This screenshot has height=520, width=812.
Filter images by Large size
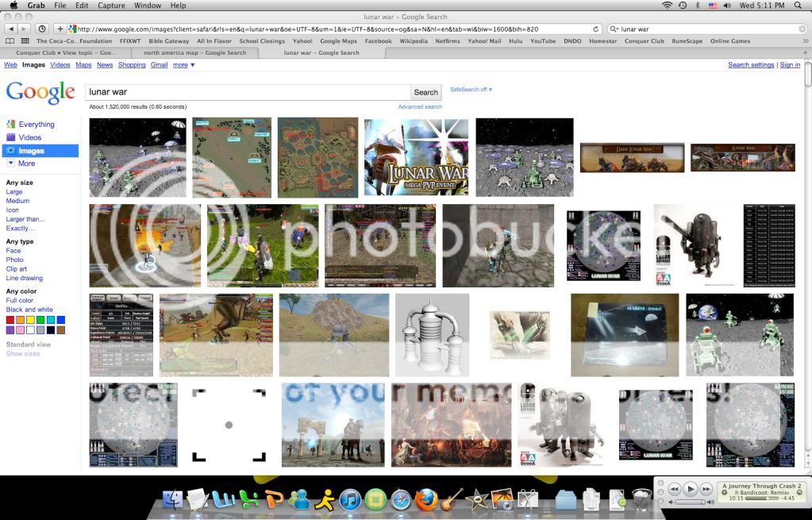pos(14,191)
